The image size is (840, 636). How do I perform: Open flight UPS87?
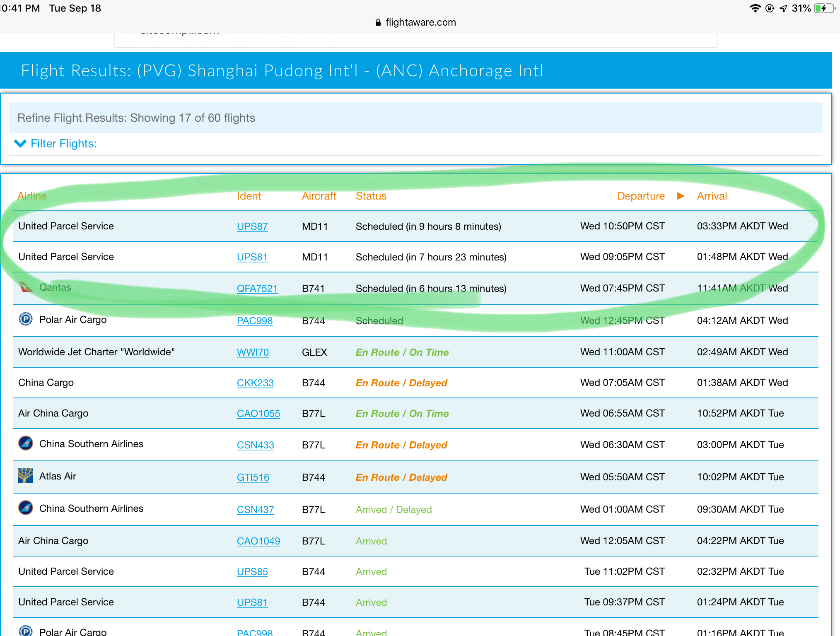tap(252, 226)
